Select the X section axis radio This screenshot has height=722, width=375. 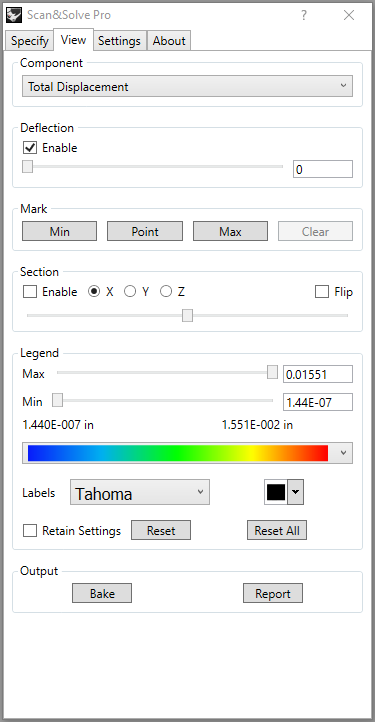coord(94,292)
